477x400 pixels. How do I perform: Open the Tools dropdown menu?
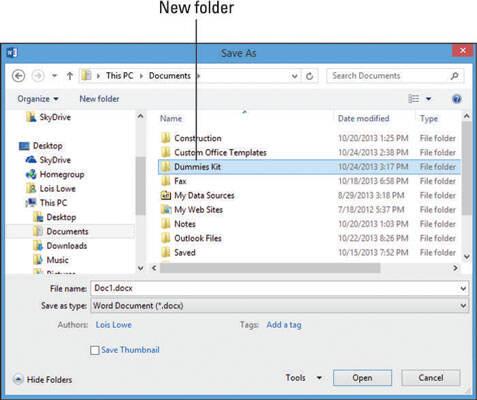(304, 378)
